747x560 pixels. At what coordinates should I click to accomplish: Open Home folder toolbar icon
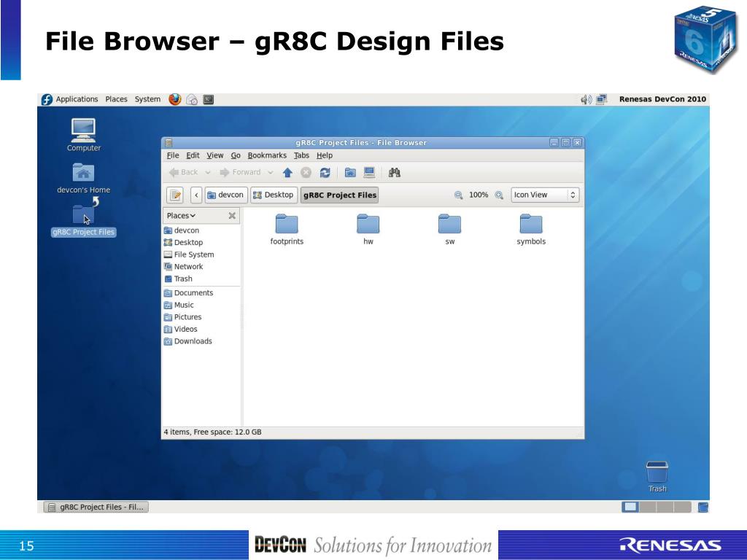(x=350, y=172)
